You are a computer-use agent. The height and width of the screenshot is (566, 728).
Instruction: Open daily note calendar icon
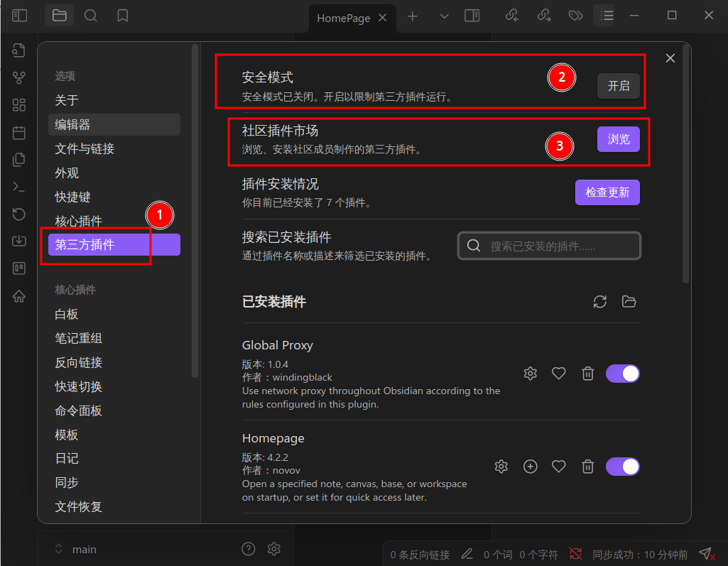tap(19, 132)
